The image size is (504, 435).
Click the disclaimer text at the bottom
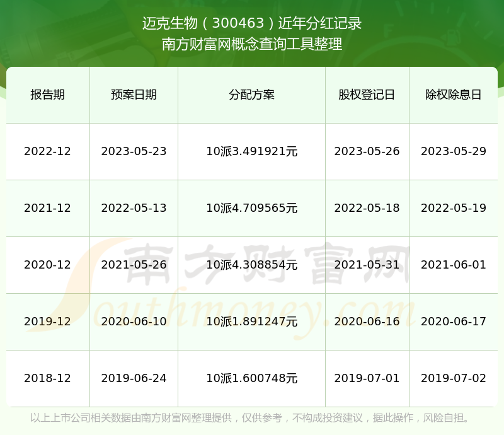click(x=249, y=418)
